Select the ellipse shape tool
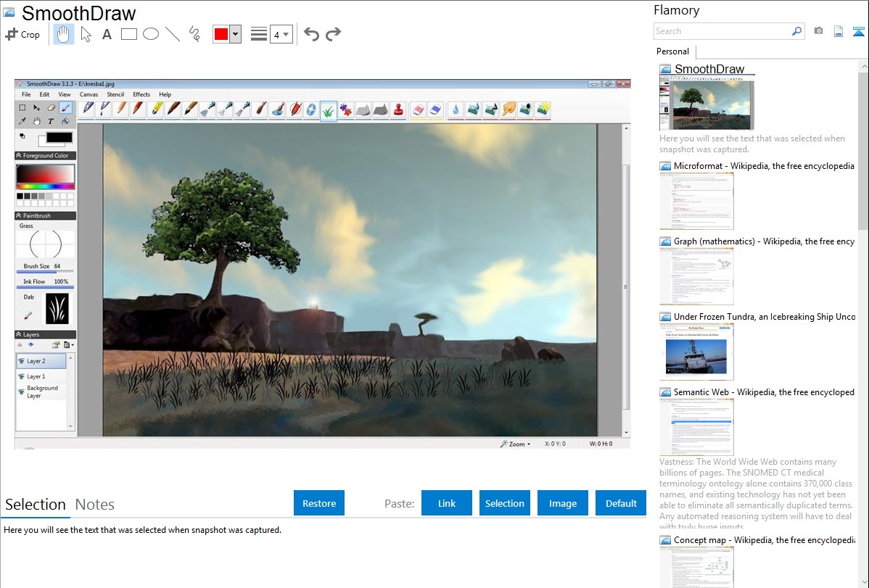This screenshot has width=869, height=588. 151,34
